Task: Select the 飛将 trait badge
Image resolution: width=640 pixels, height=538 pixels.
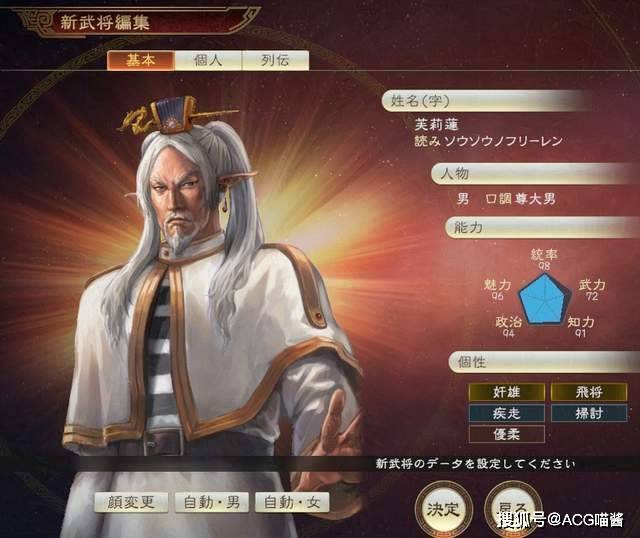Action: (589, 392)
